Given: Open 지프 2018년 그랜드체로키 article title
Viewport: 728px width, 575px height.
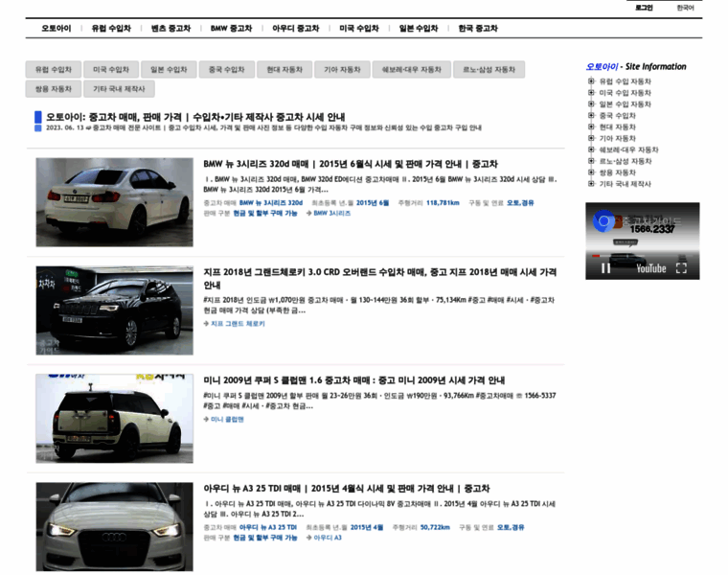Looking at the screenshot, I should point(379,278).
